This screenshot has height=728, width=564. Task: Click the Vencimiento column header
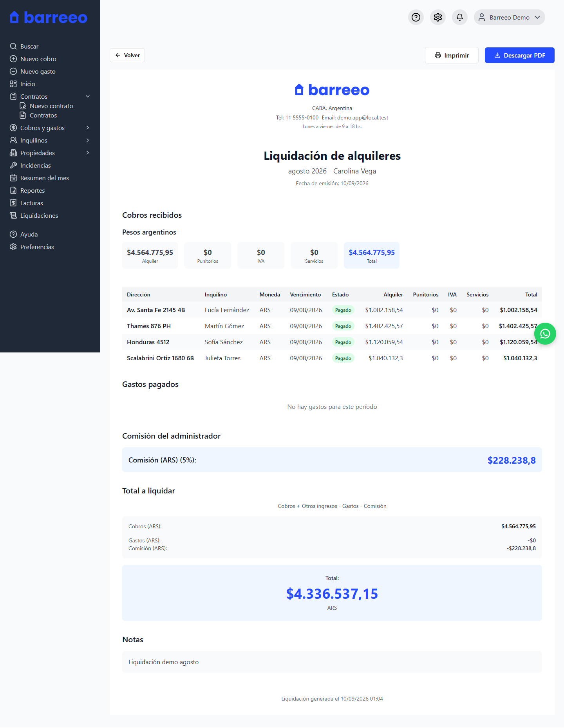click(305, 294)
